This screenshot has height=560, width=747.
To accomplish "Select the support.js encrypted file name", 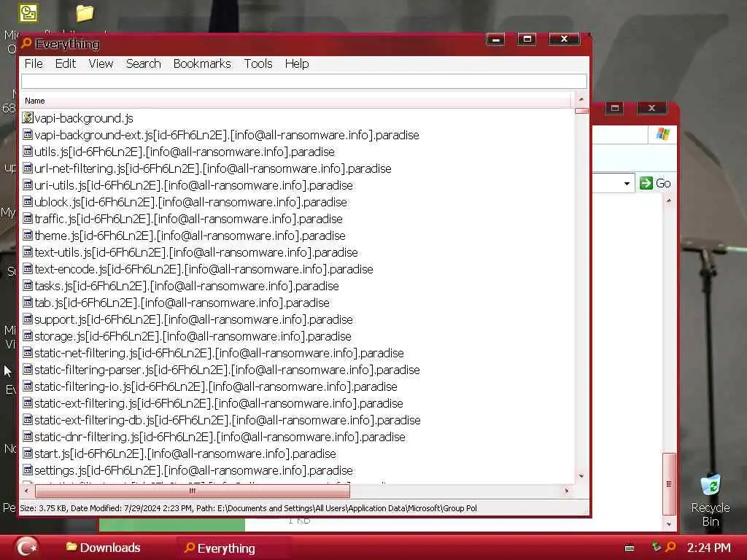I will (x=193, y=319).
